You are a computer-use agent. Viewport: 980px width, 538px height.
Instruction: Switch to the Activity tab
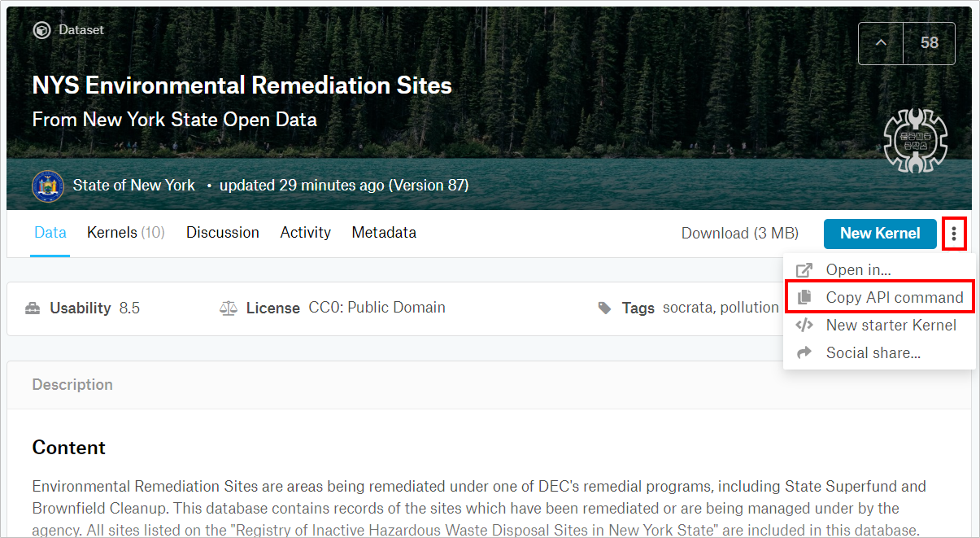click(x=306, y=233)
